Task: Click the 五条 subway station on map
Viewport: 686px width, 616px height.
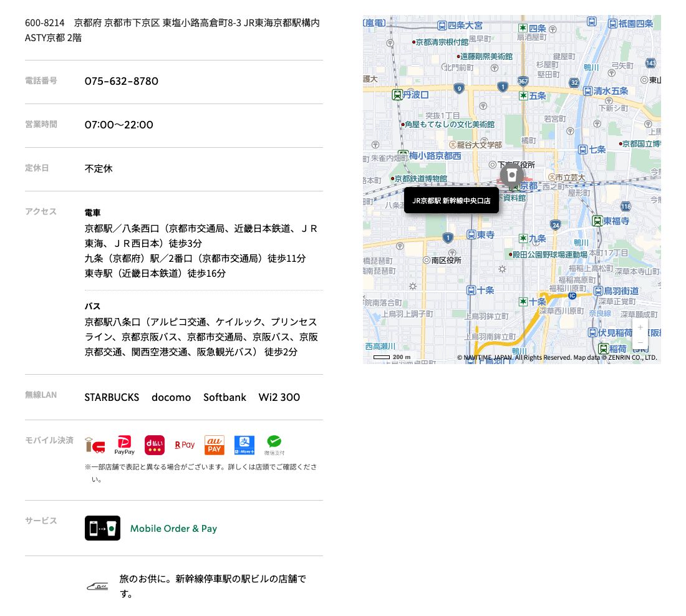Action: [x=533, y=96]
